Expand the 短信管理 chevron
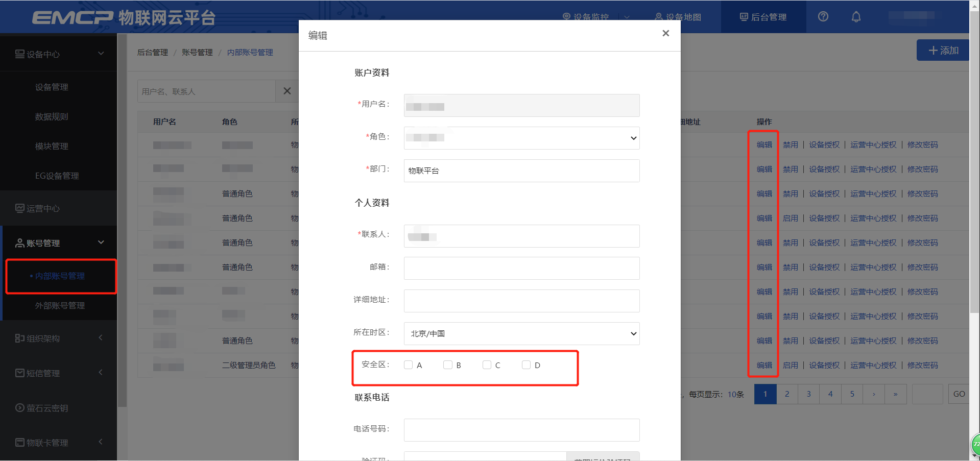 101,372
